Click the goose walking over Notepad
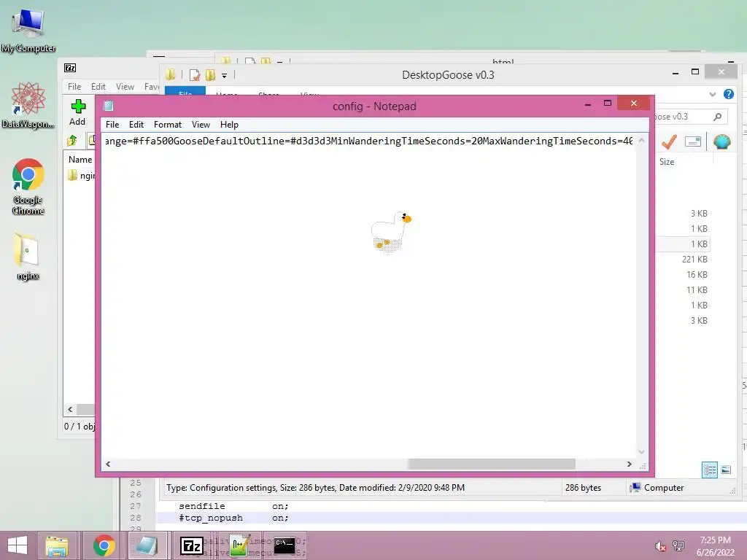This screenshot has width=747, height=560. (391, 231)
